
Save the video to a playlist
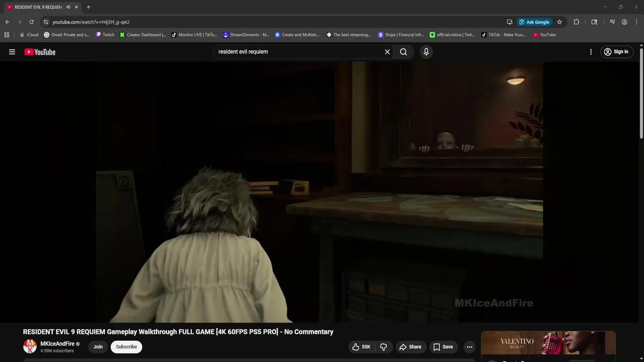click(443, 347)
